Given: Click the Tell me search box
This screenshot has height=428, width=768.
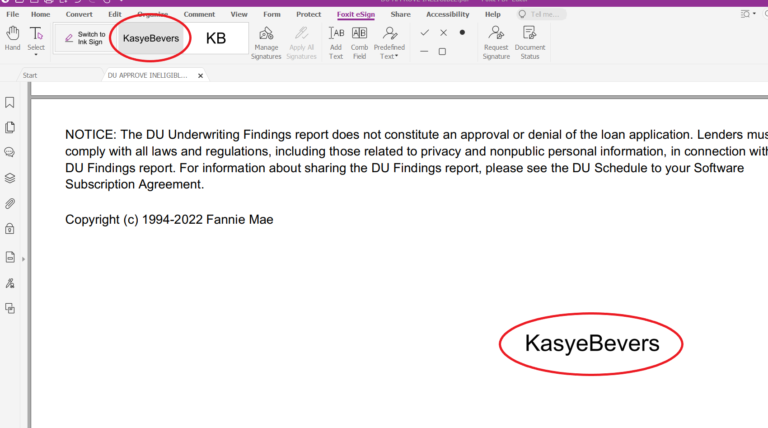Looking at the screenshot, I should pyautogui.click(x=546, y=15).
